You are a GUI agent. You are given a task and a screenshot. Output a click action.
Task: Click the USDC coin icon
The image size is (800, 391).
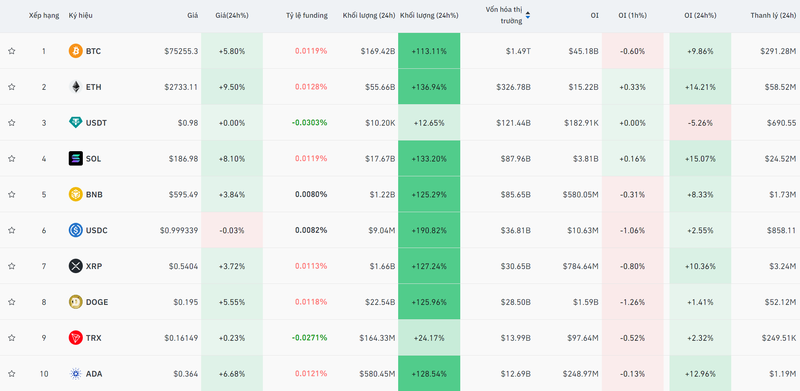76,230
